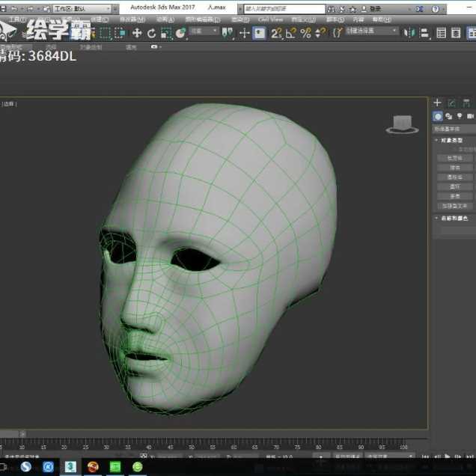Choose the Shapes category icon
Viewport: 476px width, 476px height.
(448, 116)
